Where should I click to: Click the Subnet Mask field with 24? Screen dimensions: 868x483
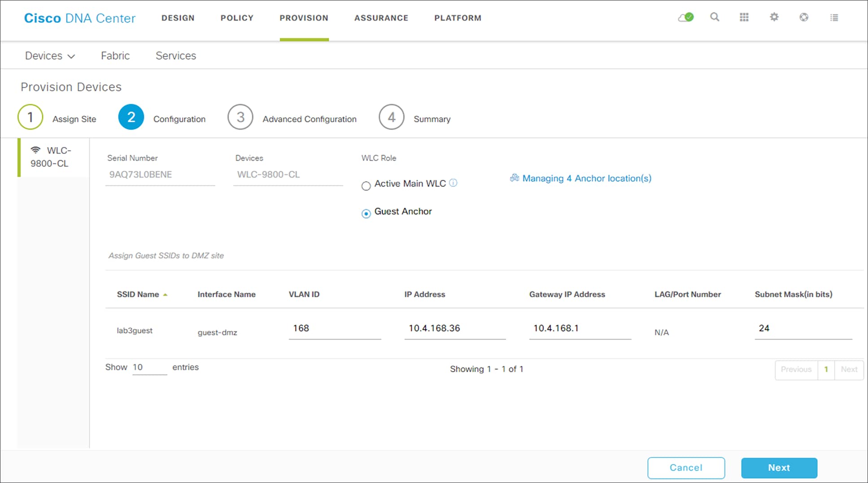[803, 329]
